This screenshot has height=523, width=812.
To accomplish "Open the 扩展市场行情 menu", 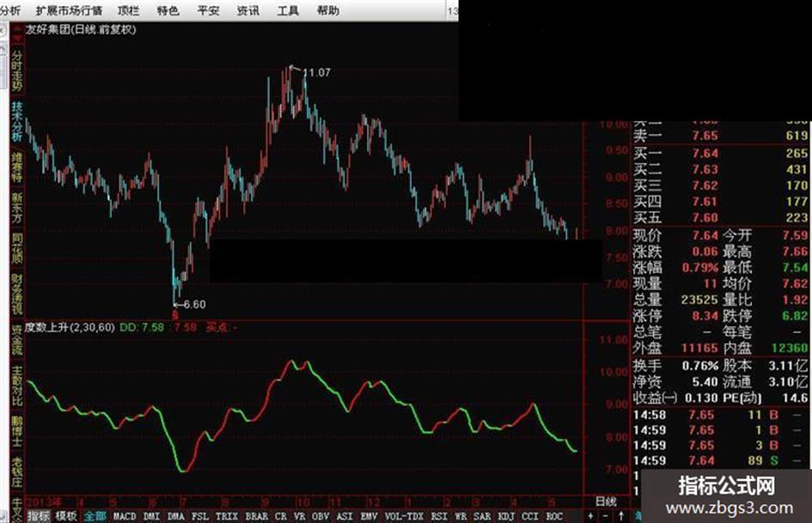I will point(69,10).
